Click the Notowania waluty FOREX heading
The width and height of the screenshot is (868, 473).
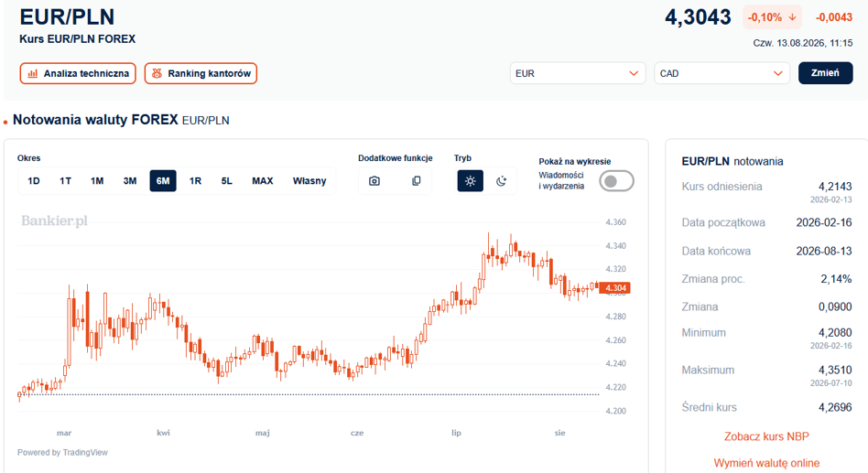coord(95,120)
